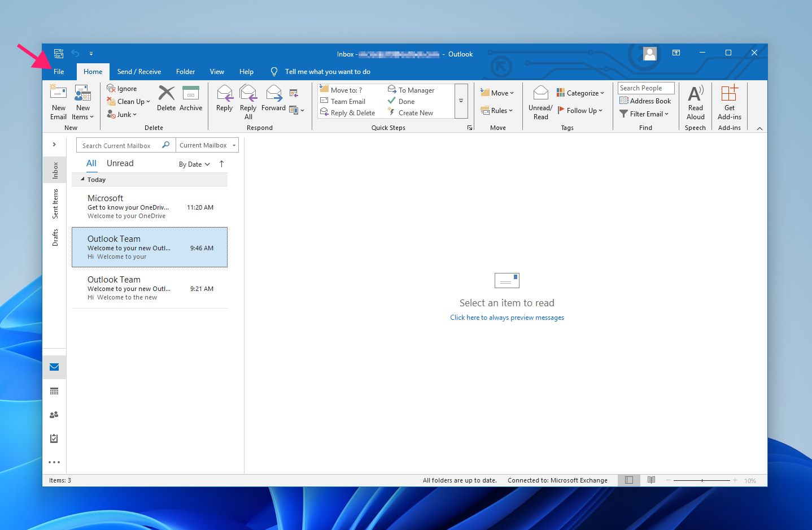Expand the folder pane chevron
The height and width of the screenshot is (530, 812).
(x=54, y=145)
